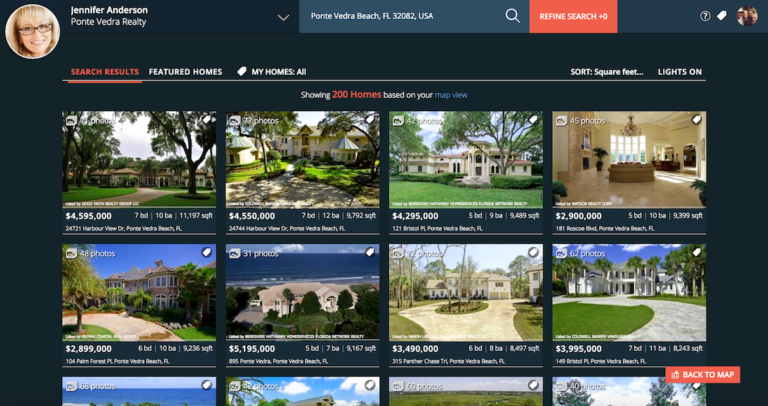Screen dimensions: 768x406
Task: Tag the 181 Roscoe Blvd home
Action: tap(696, 119)
